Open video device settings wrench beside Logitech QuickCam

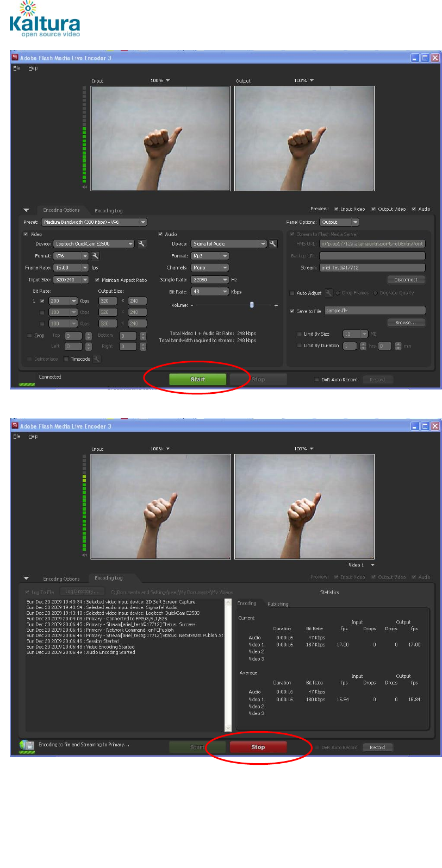click(x=141, y=244)
